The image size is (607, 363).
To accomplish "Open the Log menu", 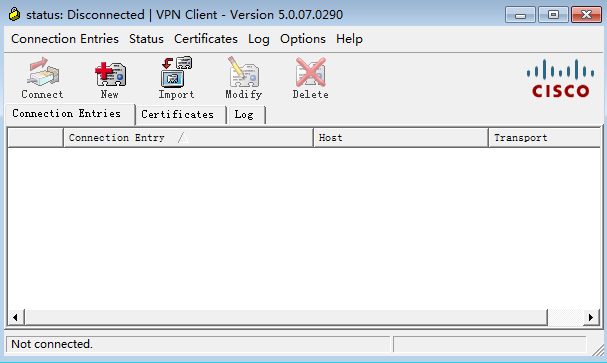I will [259, 39].
